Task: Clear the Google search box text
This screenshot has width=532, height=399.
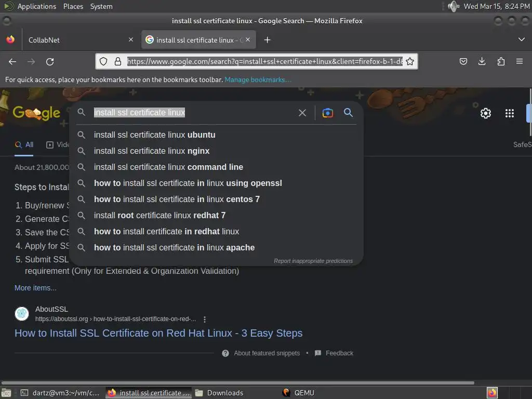Action: (x=302, y=113)
